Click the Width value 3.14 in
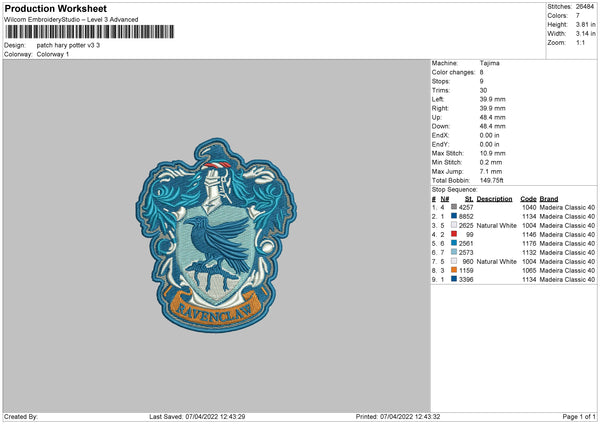The height and width of the screenshot is (424, 600). point(585,34)
